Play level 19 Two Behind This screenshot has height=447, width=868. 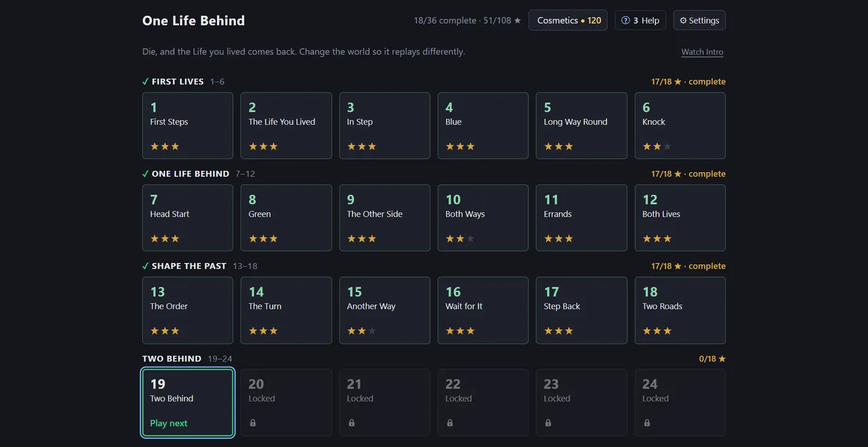click(x=188, y=403)
